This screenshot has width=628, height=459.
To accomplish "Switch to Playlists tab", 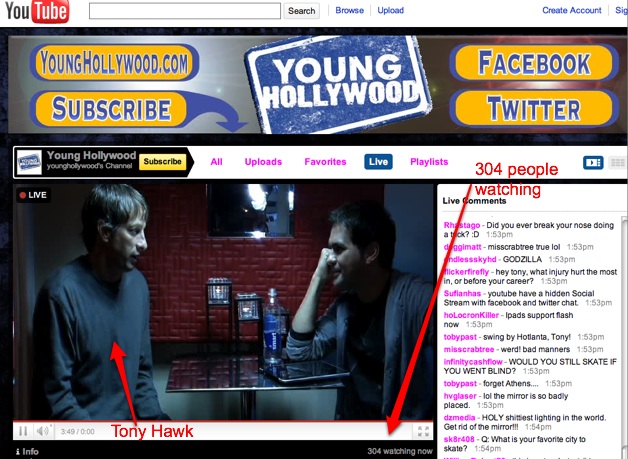I will click(429, 162).
